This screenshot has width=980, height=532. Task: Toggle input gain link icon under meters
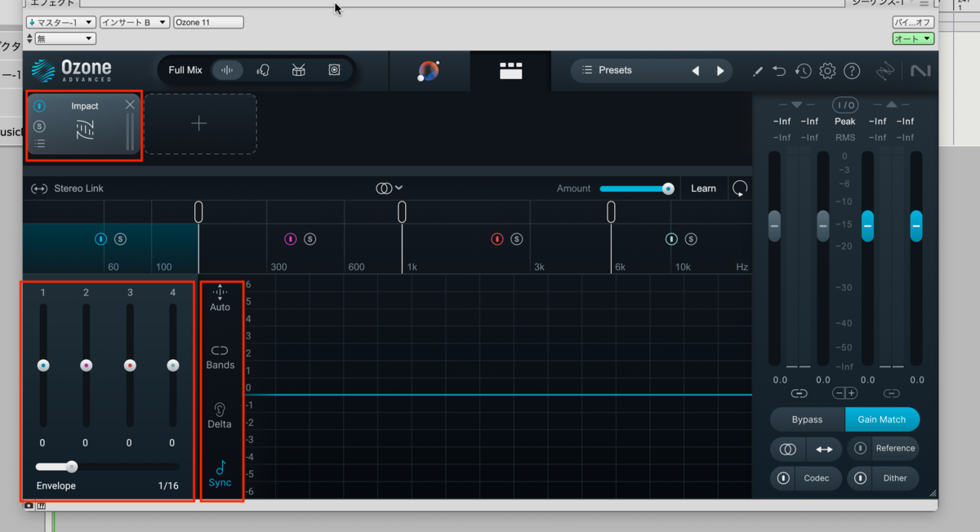pos(799,393)
